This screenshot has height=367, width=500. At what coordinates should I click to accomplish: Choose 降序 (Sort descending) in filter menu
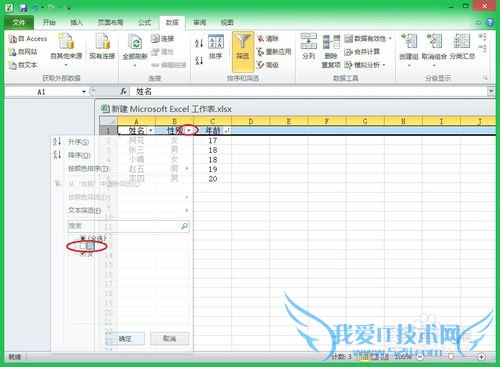79,155
